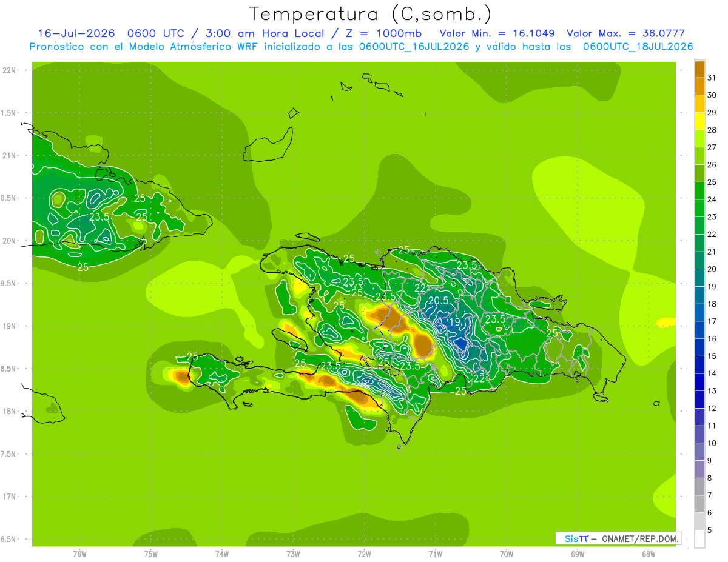This screenshot has height=562, width=728.
Task: Click the '0600UTC_18JUL2026' valid-until time
Action: click(638, 47)
